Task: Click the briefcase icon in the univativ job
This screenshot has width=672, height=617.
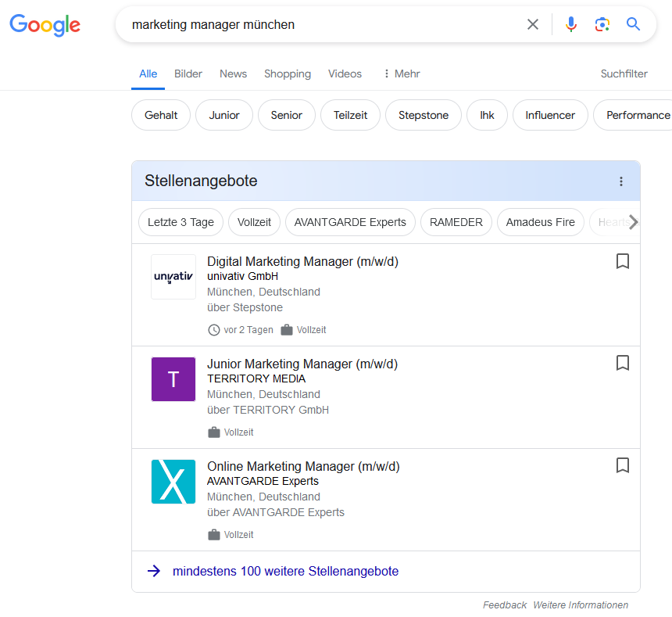Action: pyautogui.click(x=286, y=330)
